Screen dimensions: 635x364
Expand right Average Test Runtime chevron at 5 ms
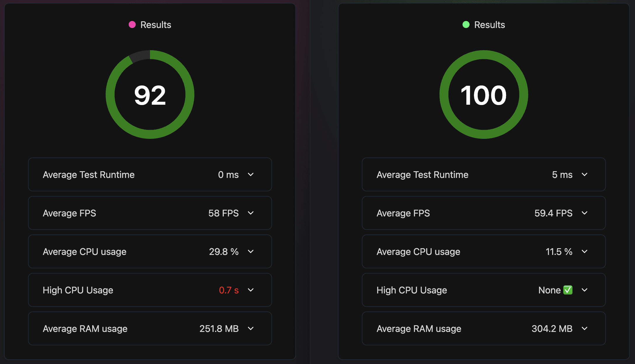(585, 174)
